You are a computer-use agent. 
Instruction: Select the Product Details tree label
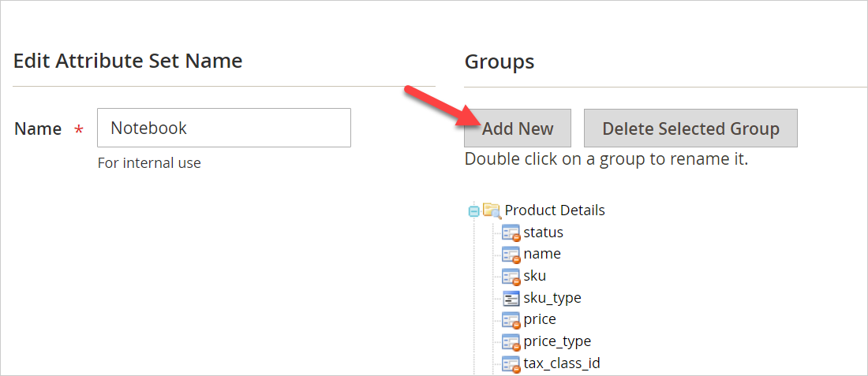555,210
